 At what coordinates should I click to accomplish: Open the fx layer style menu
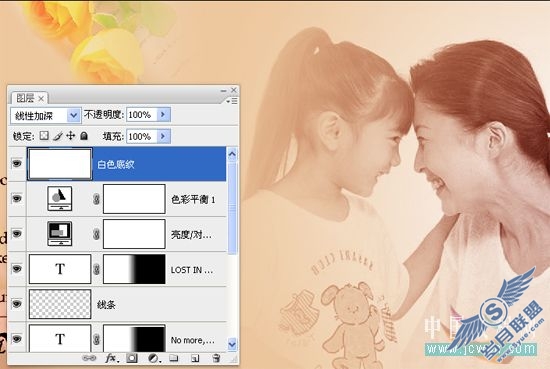[112, 358]
